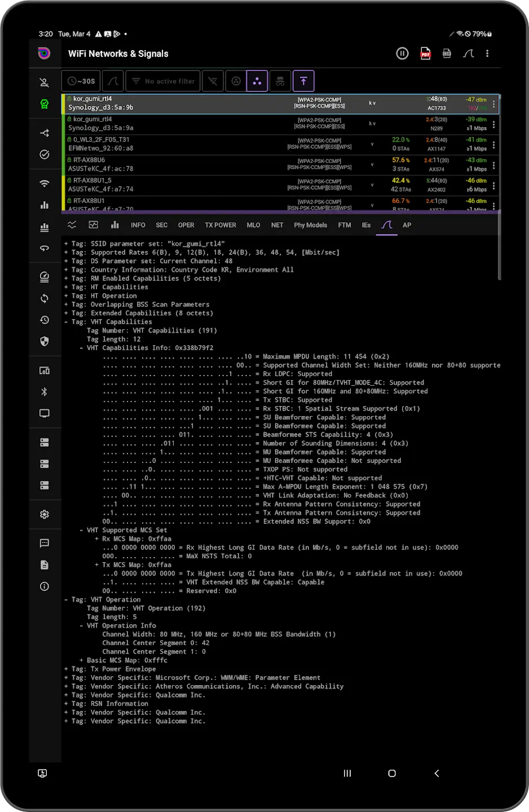Click the Tag length: 12 line
The width and height of the screenshot is (529, 812).
click(114, 339)
